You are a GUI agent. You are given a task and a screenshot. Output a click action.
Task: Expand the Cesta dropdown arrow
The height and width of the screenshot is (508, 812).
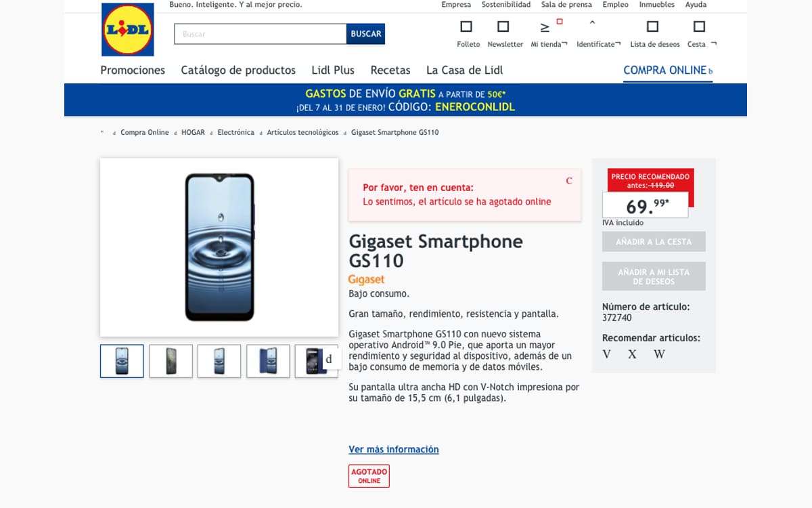pos(714,44)
